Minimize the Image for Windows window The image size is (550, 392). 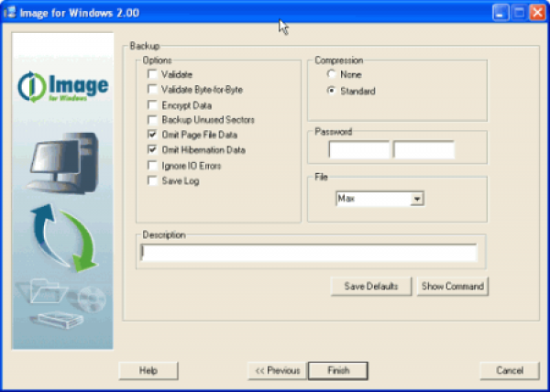500,13
